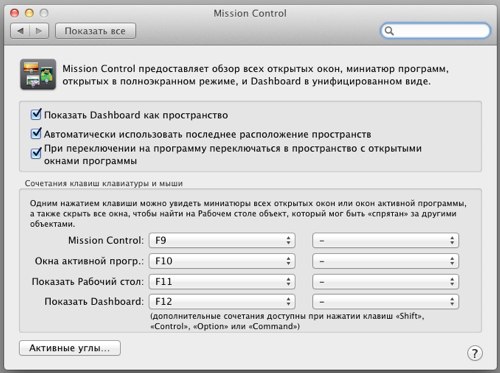Click the Mission Control: row label
Screen dimensions: 500x373
click(x=106, y=240)
